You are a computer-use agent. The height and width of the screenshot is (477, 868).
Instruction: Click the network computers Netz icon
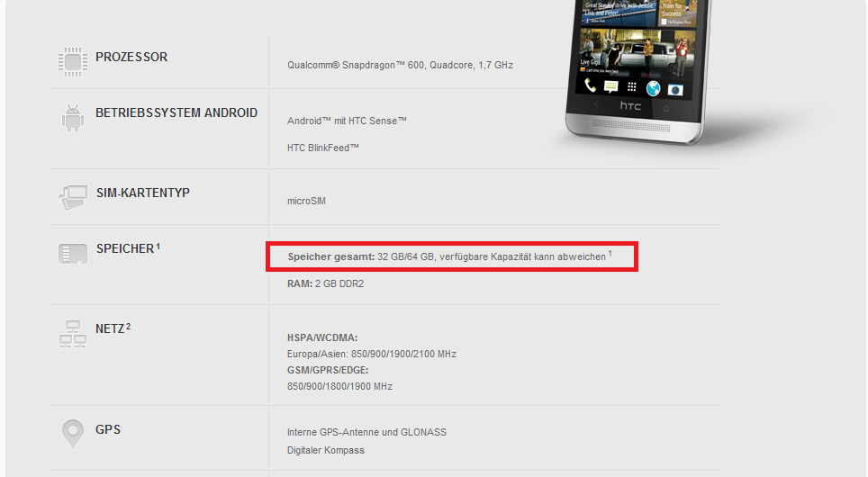click(73, 334)
